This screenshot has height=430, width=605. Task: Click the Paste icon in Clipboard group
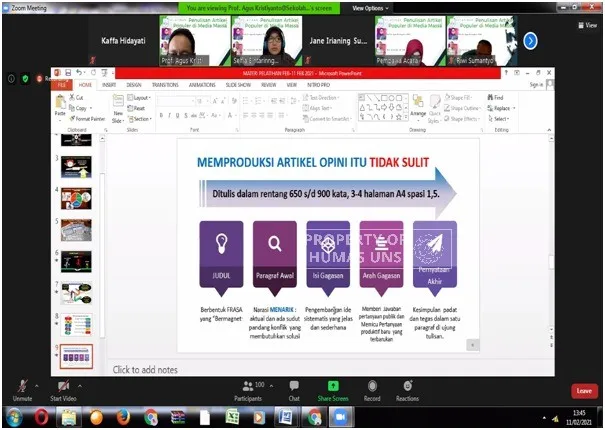(x=59, y=105)
